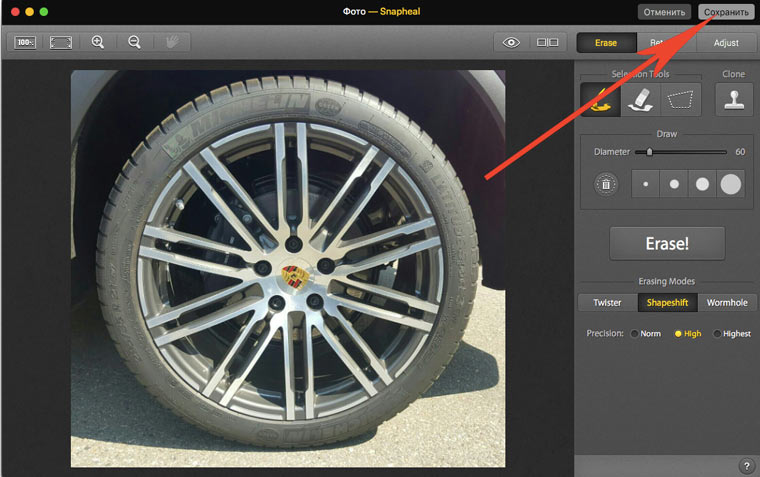Select the Twister erasing mode
760x477 pixels.
pos(607,302)
